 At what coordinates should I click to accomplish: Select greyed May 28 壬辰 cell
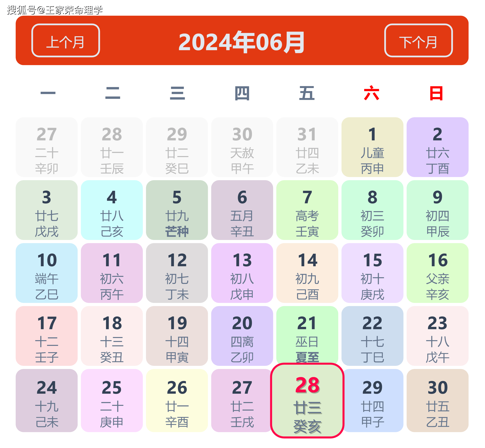[x=112, y=147]
